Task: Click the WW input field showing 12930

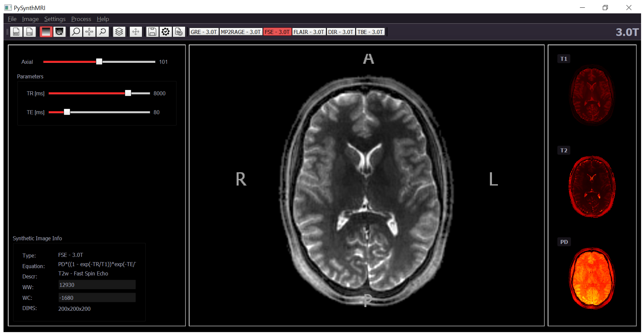Action: point(97,285)
